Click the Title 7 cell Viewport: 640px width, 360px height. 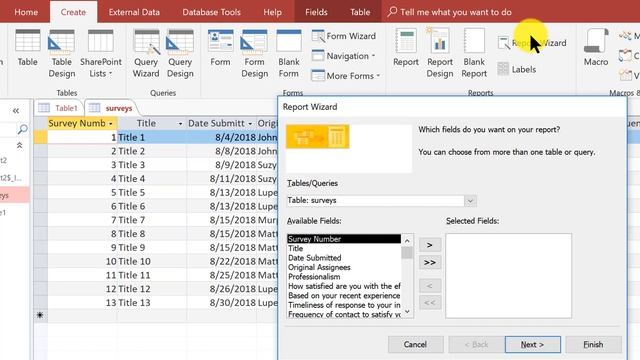151,220
